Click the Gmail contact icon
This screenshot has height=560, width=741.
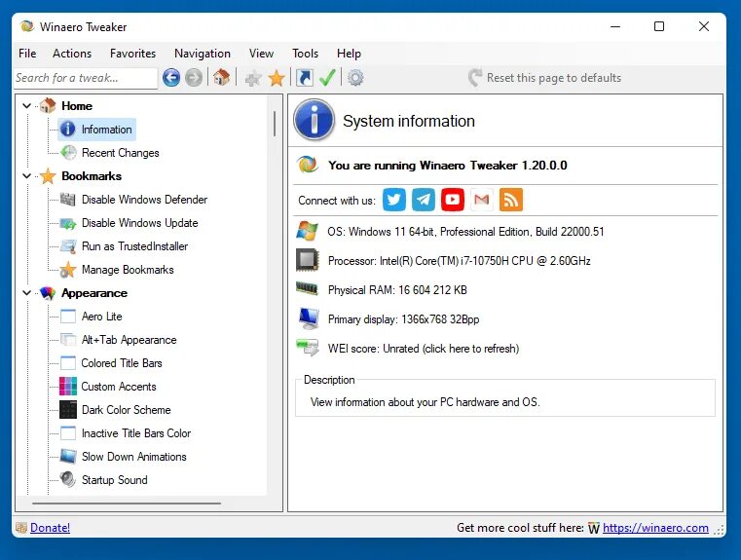click(482, 200)
